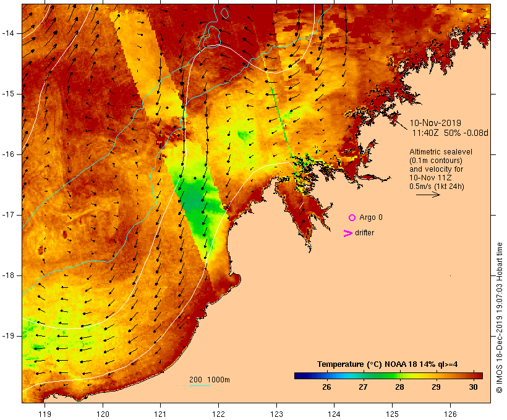
Task: Click the IMOS copyright timestamp text
Action: (499, 317)
